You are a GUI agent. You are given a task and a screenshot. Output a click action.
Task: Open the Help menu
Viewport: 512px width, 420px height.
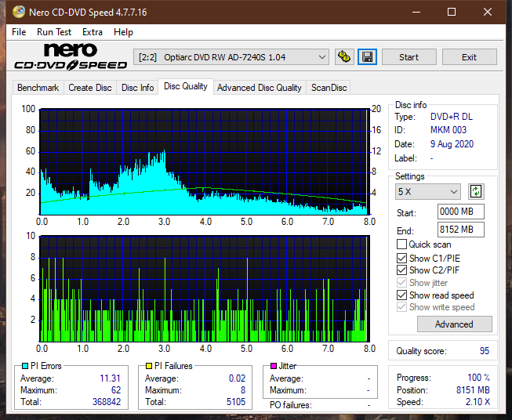pyautogui.click(x=123, y=32)
